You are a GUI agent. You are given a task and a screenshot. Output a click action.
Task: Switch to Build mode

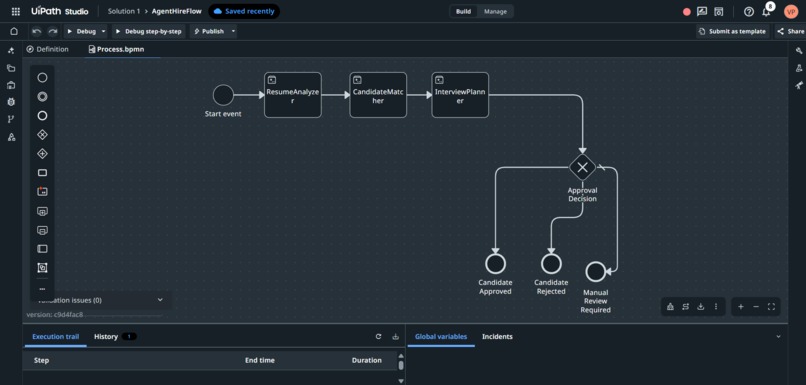pos(463,11)
